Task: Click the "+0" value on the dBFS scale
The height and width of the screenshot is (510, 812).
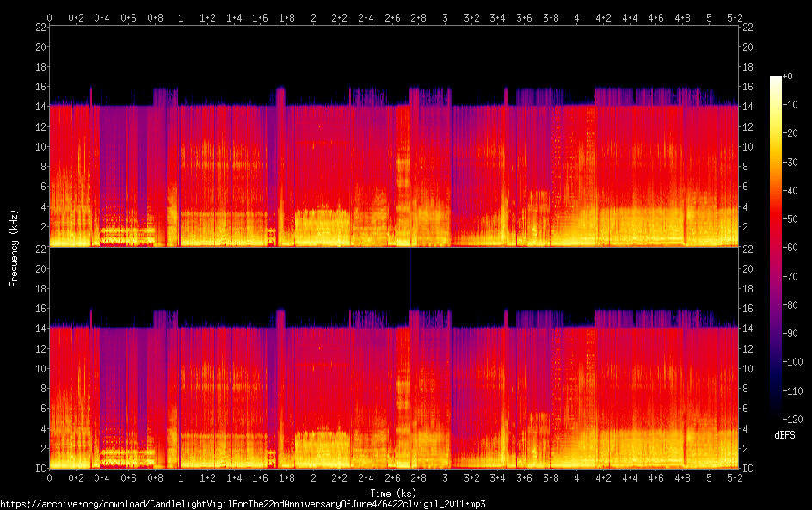Action: [x=787, y=76]
